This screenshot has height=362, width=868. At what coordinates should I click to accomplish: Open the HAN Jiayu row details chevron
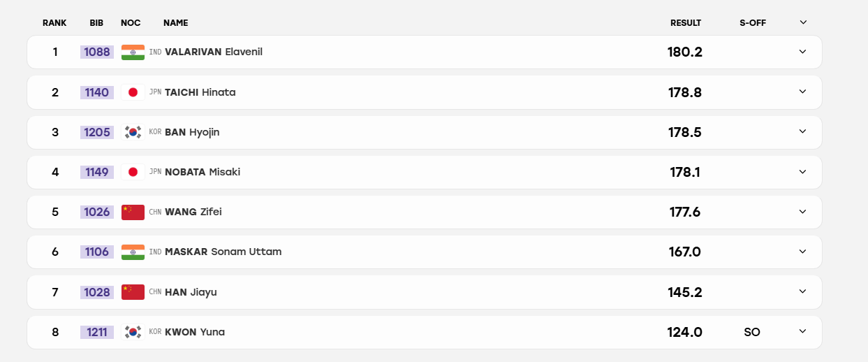click(x=802, y=291)
